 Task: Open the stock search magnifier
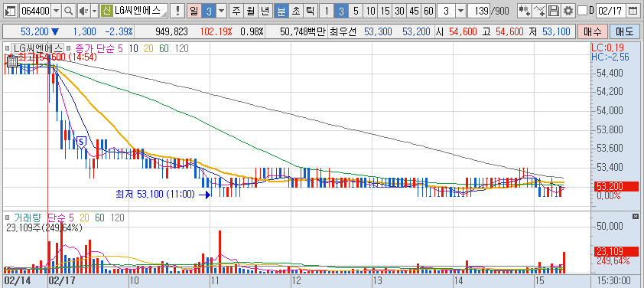point(69,11)
